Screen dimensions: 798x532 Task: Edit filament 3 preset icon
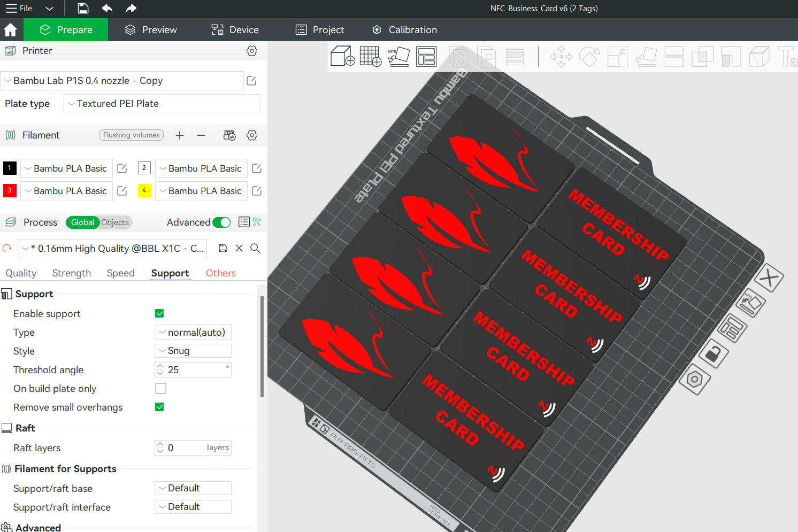pyautogui.click(x=122, y=191)
